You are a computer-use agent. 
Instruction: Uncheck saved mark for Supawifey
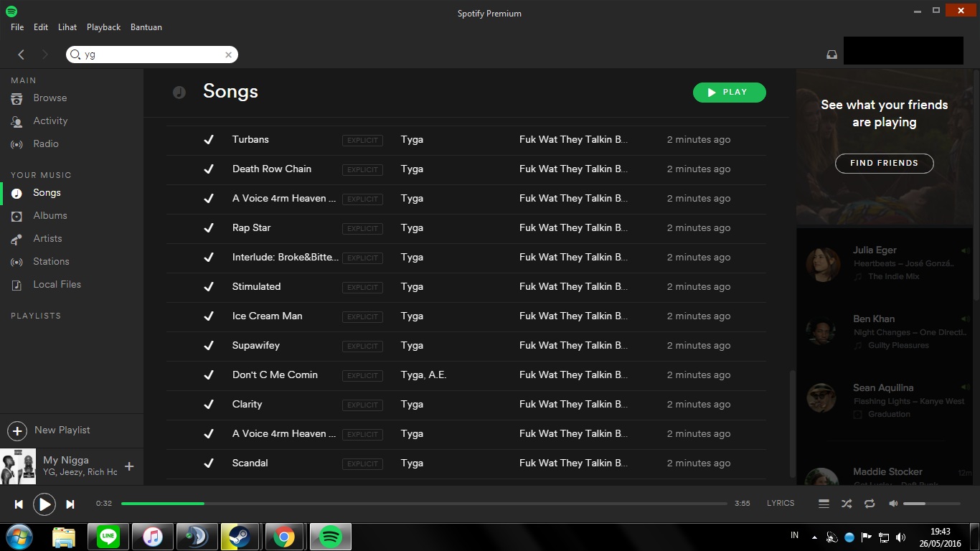point(209,346)
